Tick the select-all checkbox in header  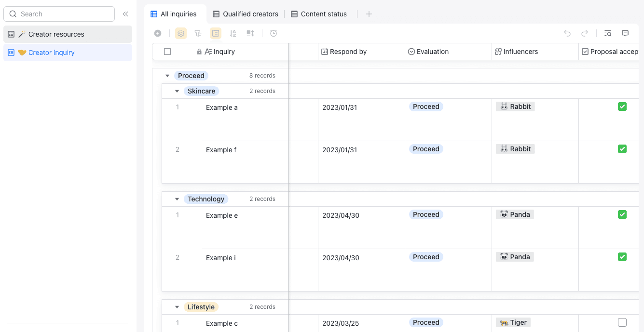coord(167,52)
